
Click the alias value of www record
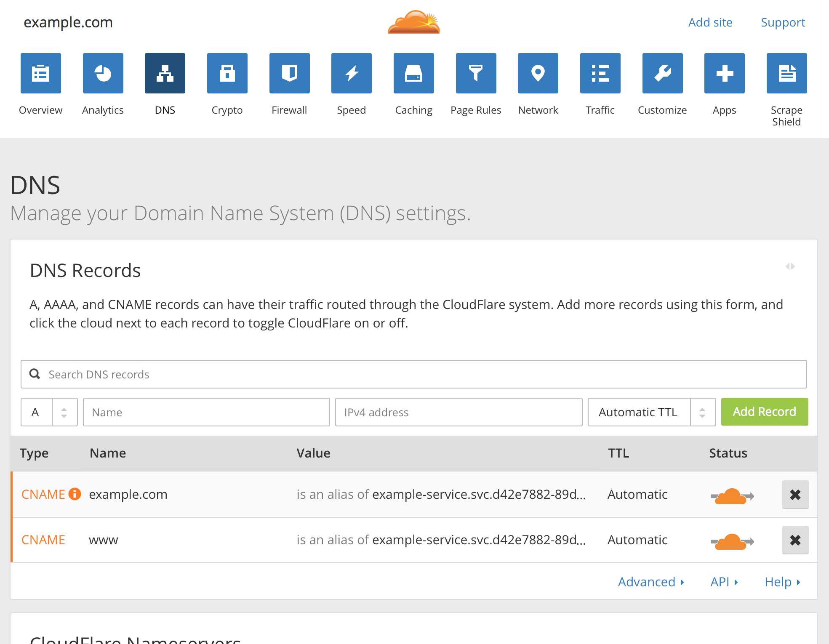441,540
